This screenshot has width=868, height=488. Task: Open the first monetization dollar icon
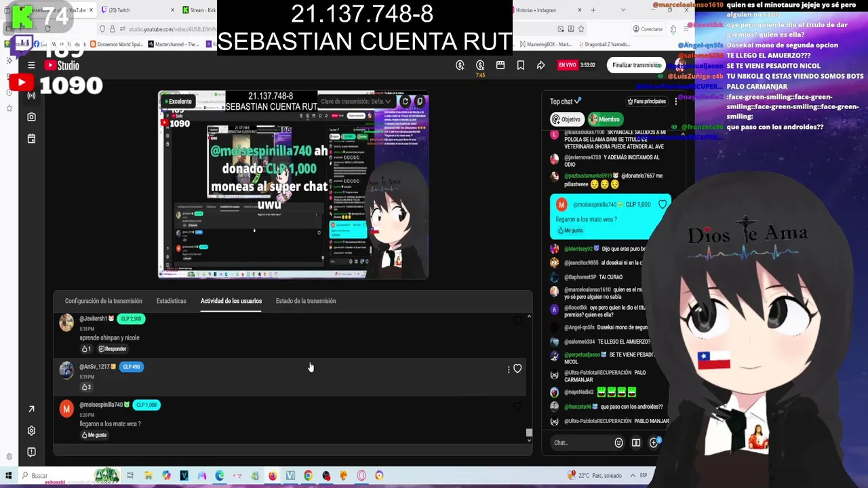tap(460, 65)
